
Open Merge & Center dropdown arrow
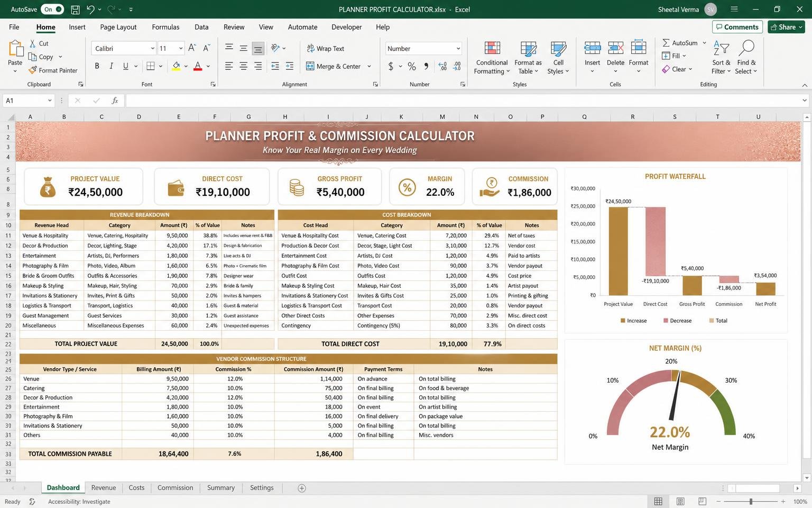[x=369, y=66]
